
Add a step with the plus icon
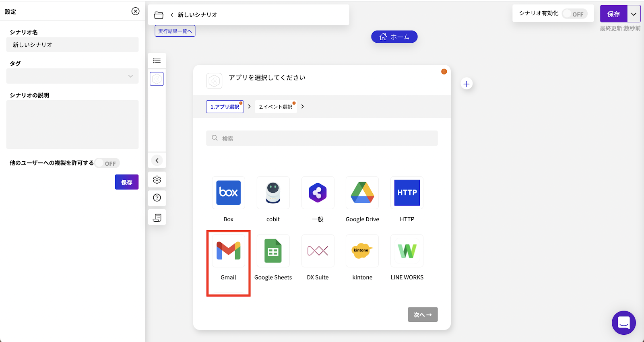pos(466,84)
